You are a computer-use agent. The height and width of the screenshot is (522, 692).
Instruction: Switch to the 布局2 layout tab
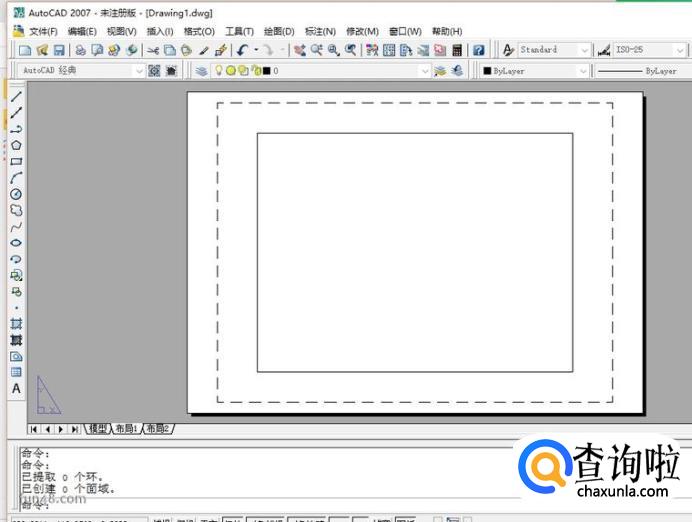(158, 428)
